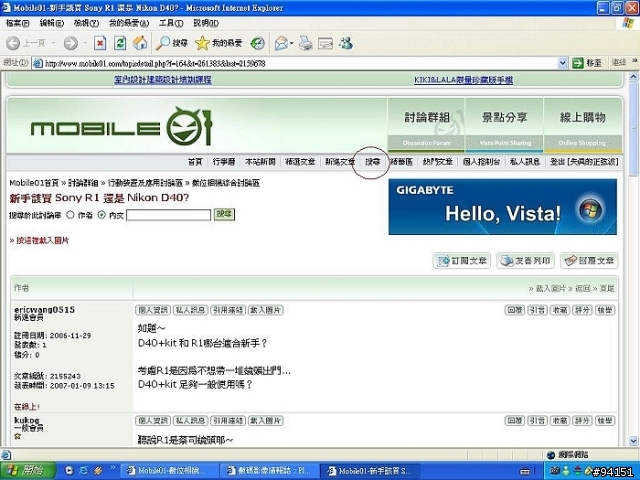
Task: Open the Search pane with magnifier icon
Action: tap(172, 43)
